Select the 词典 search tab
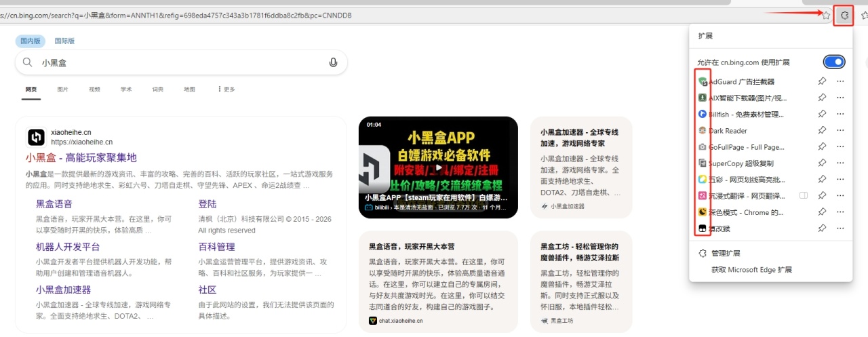868x337 pixels. 157,89
